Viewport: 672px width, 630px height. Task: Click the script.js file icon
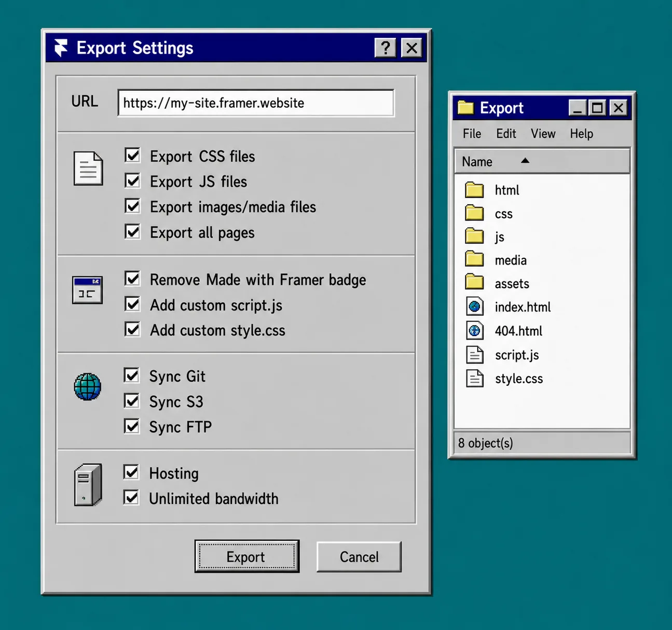pyautogui.click(x=474, y=355)
